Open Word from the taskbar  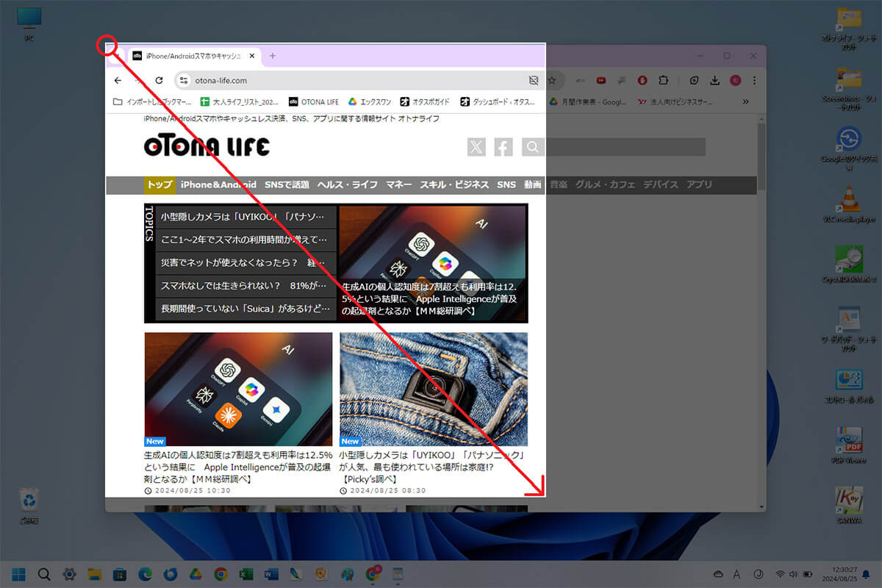(271, 574)
